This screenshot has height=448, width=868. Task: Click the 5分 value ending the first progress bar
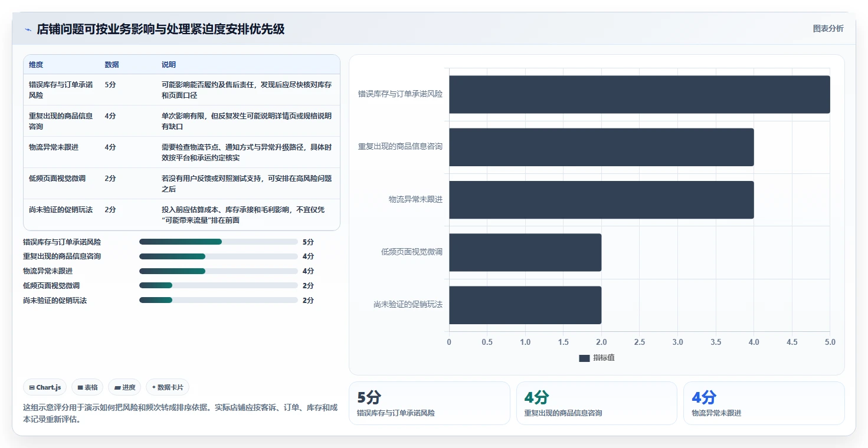pos(308,242)
